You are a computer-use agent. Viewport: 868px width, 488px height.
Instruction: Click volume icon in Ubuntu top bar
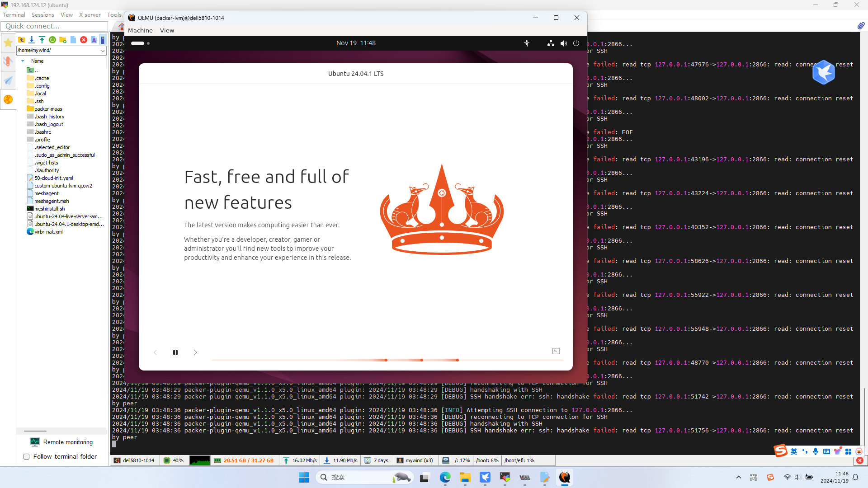click(x=563, y=43)
